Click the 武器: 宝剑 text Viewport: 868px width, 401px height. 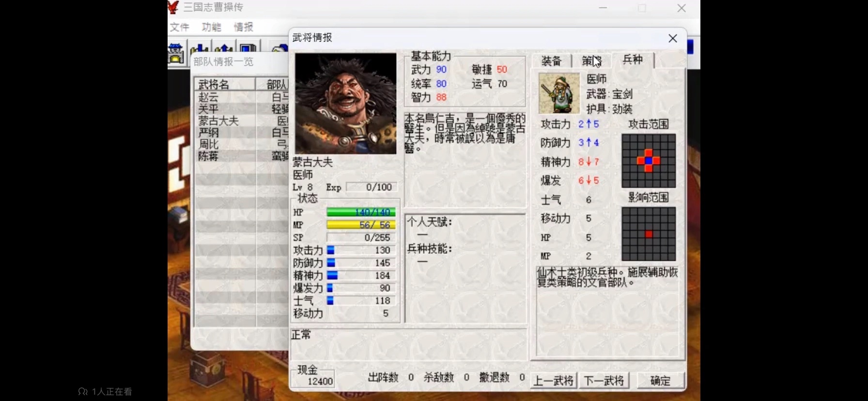[x=609, y=94]
